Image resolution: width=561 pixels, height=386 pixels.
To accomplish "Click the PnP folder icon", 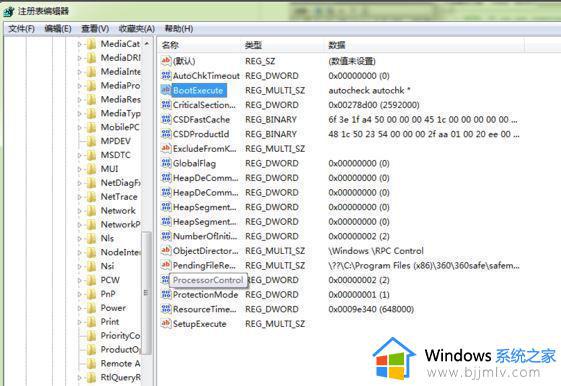I will [92, 294].
